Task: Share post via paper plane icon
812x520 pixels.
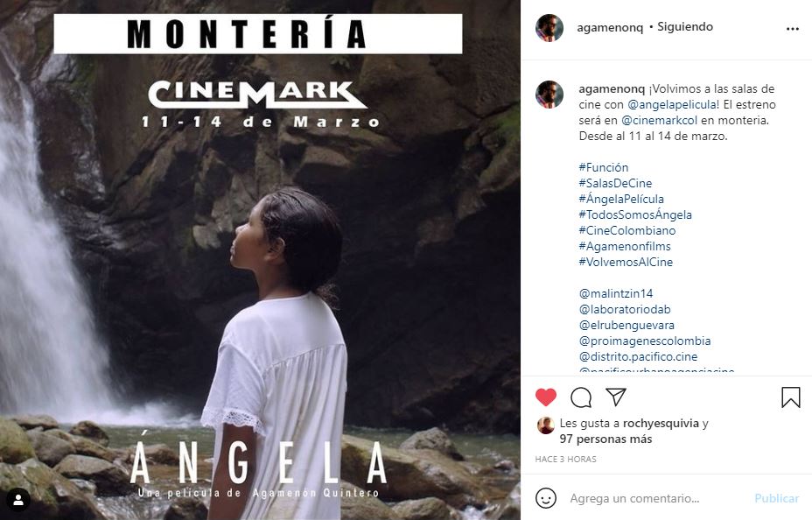Action: point(616,397)
